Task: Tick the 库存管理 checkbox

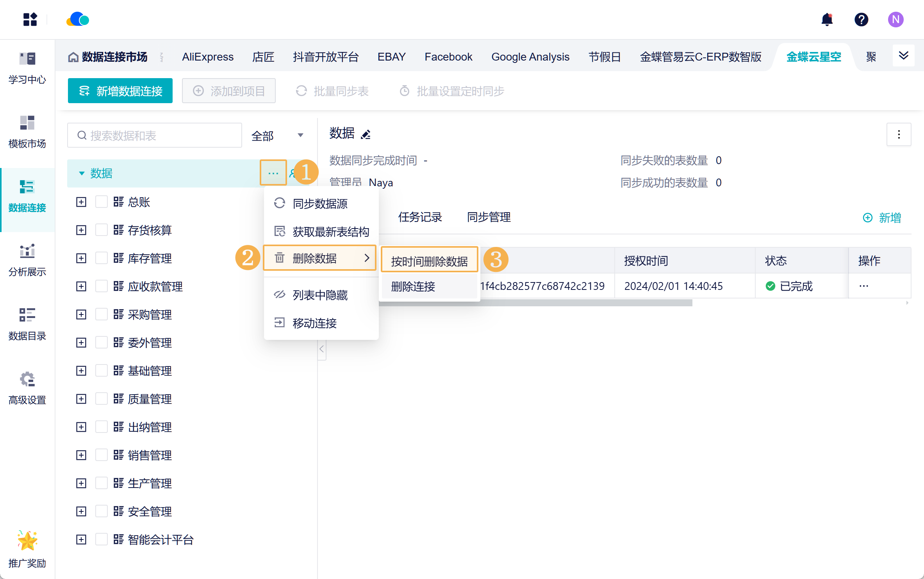Action: 102,258
